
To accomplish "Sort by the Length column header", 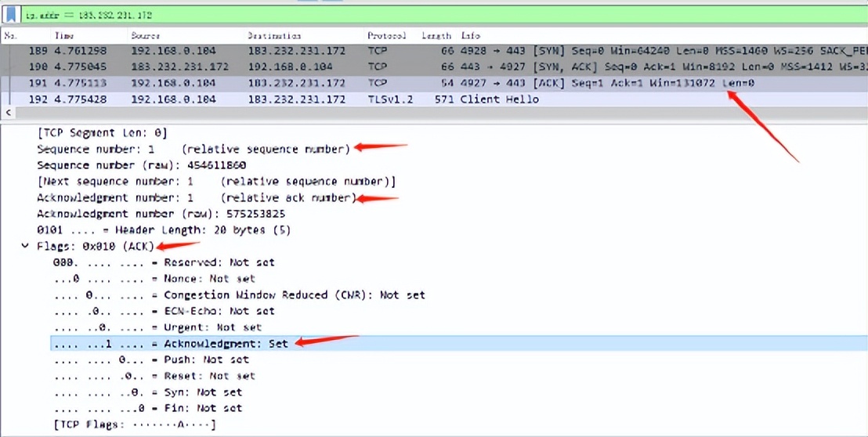I will point(437,35).
